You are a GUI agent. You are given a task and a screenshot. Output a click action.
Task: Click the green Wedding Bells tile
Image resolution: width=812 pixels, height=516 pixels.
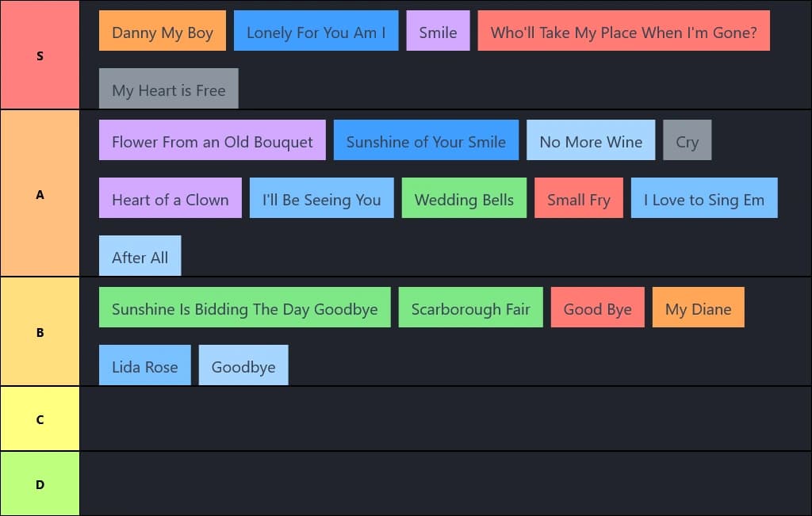(x=464, y=197)
